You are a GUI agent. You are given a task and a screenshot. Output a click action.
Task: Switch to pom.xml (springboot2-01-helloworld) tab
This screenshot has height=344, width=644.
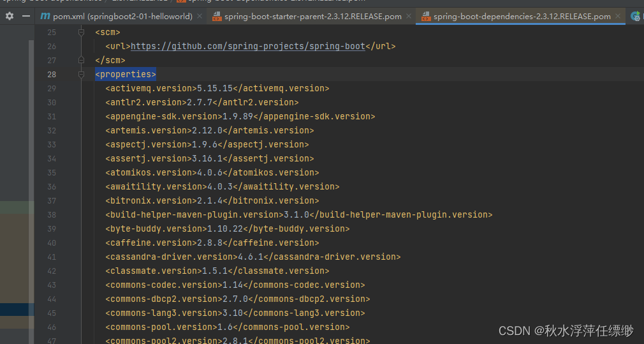122,17
